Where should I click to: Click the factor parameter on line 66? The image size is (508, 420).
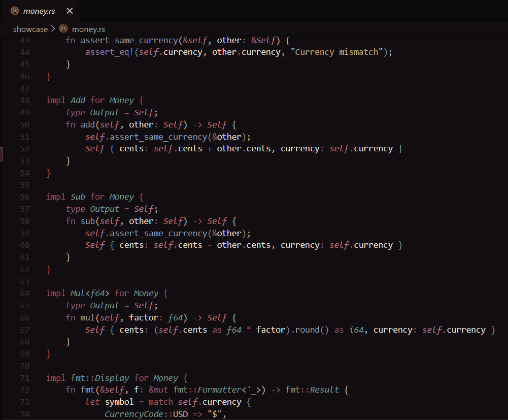(144, 318)
